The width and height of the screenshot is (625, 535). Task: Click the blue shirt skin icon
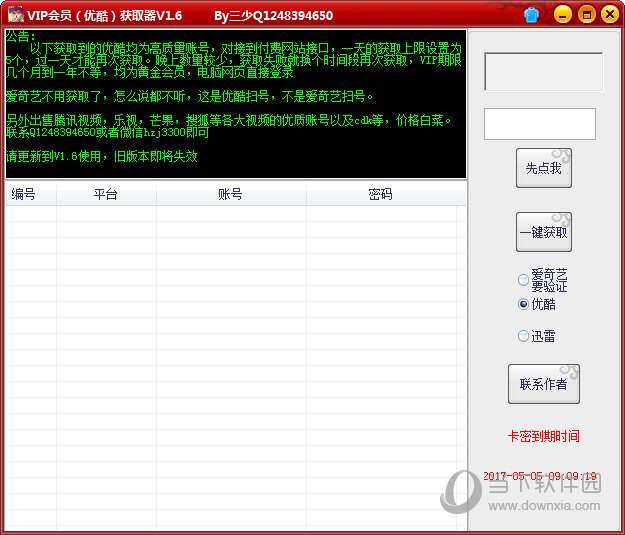(531, 15)
